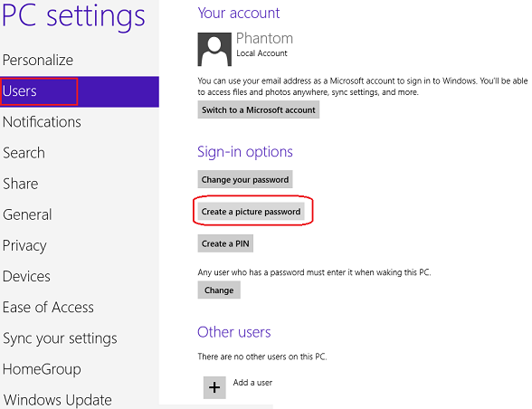Open Ease of Access settings
532x409 pixels.
(x=48, y=307)
